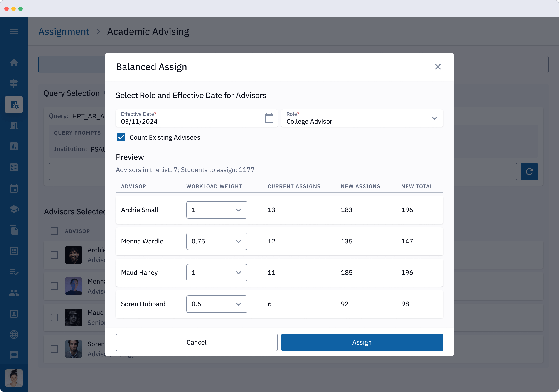Click the Menna Wardle advisor name

click(x=142, y=241)
